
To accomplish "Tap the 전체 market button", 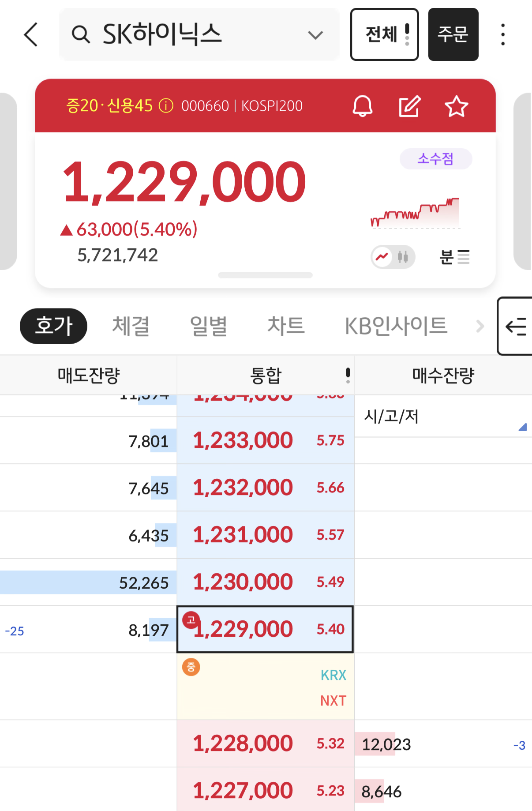I will pyautogui.click(x=384, y=34).
